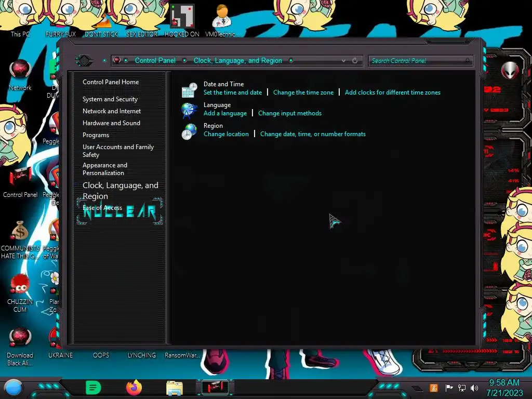This screenshot has height=399, width=532.
Task: Open Download Black Ali... desktop icon
Action: point(20,346)
